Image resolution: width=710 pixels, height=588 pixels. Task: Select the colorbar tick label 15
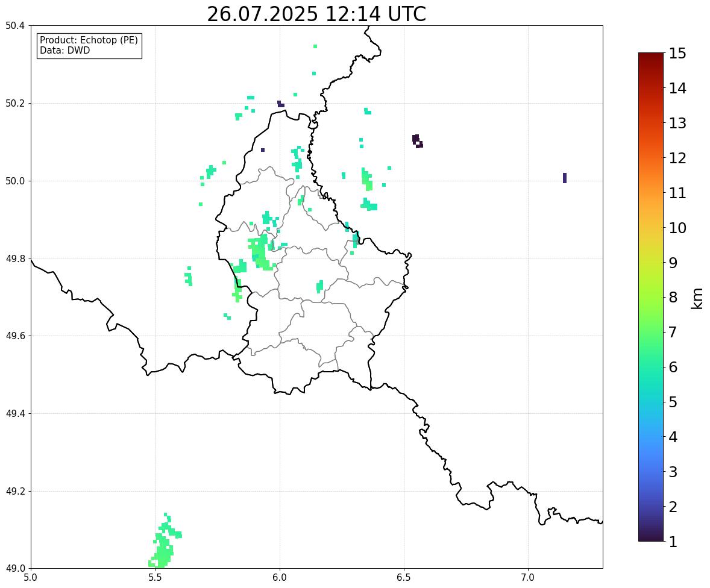(677, 54)
